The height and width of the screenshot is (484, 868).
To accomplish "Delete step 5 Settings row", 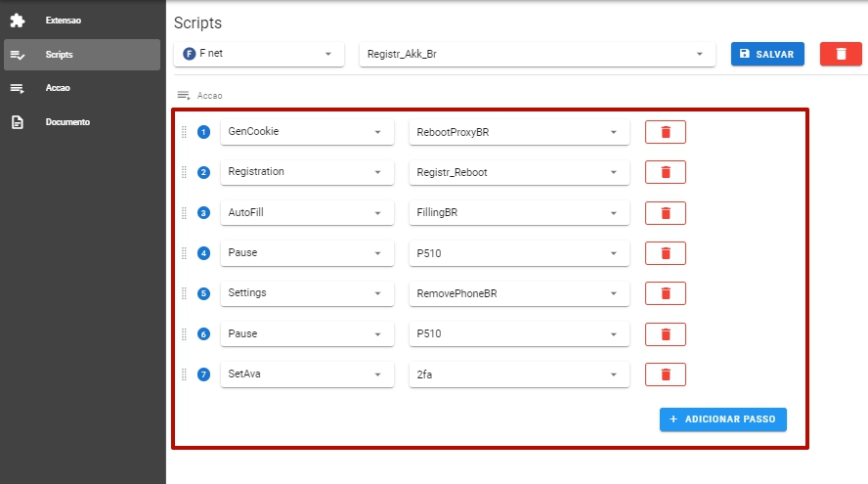I will (666, 293).
